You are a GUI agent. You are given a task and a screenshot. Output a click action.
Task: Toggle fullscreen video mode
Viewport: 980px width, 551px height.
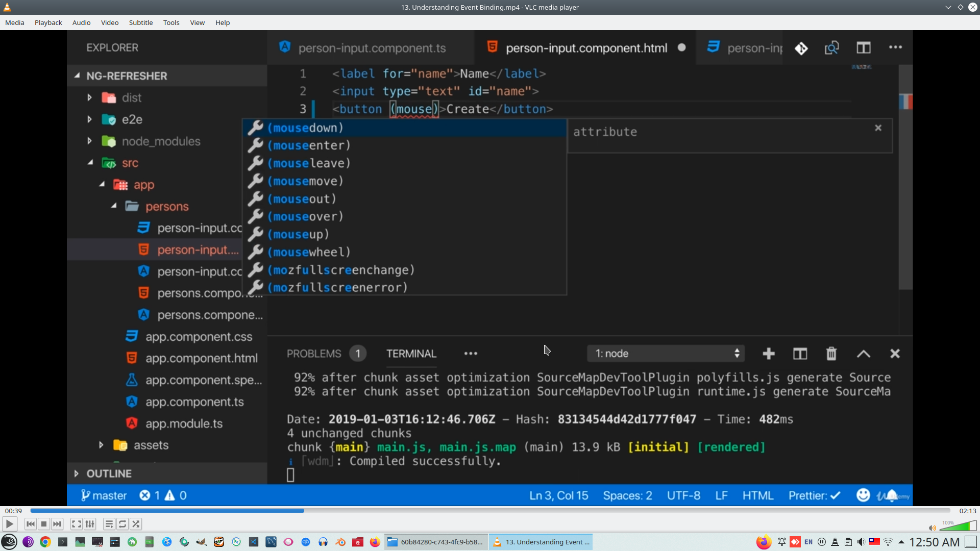coord(76,524)
